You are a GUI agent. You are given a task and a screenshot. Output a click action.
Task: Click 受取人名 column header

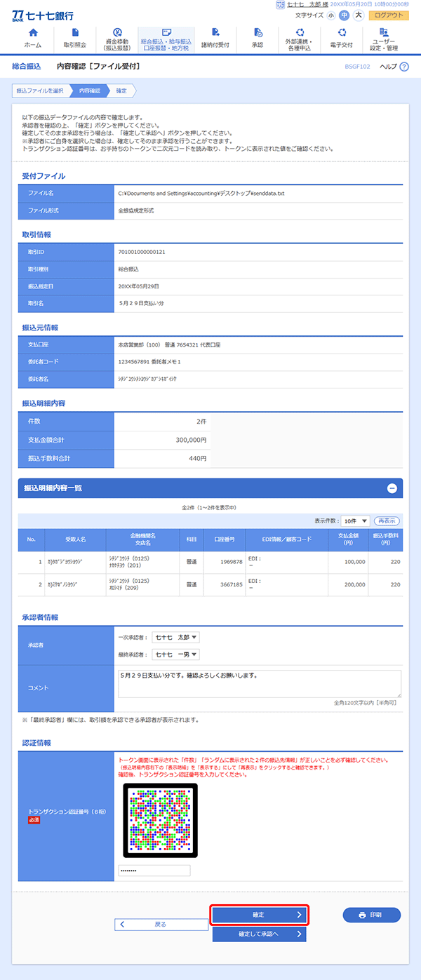tap(75, 539)
